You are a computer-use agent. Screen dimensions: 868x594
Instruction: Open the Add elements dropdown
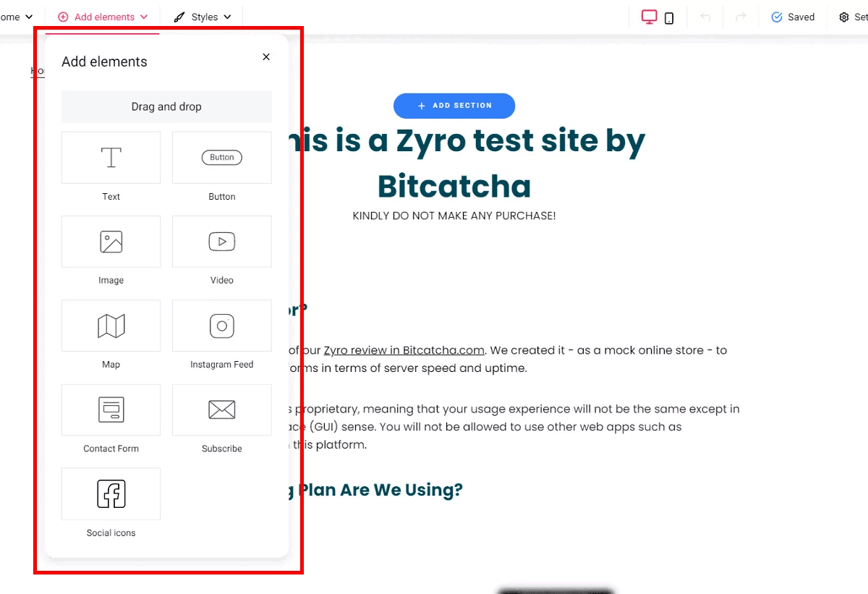pyautogui.click(x=103, y=17)
